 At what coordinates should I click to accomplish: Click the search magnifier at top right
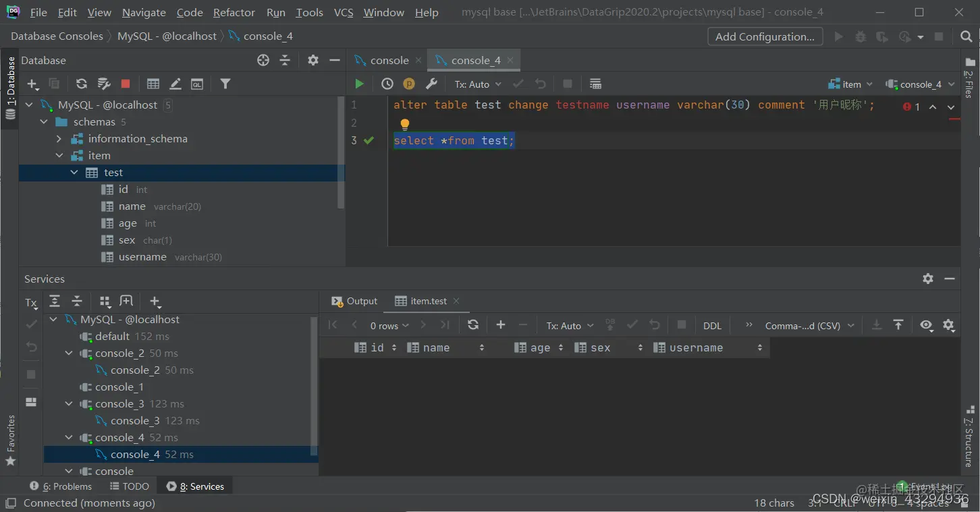tap(967, 36)
